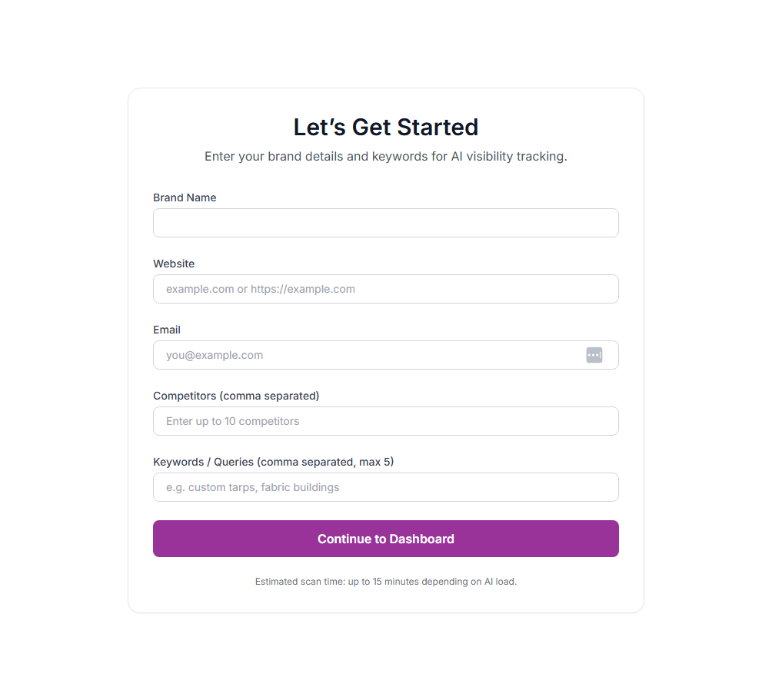Click inside the Brand Name input field
The height and width of the screenshot is (700, 772).
[x=385, y=223]
